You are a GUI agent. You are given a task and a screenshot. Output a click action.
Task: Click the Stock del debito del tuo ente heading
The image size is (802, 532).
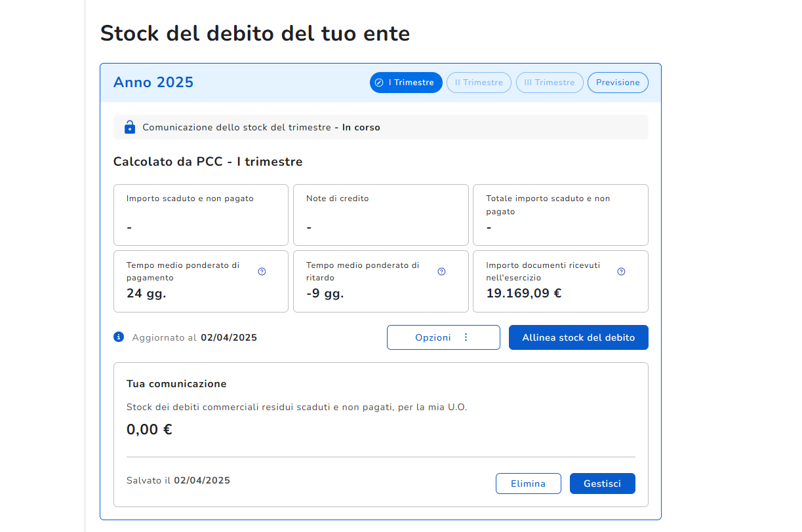[x=255, y=33]
